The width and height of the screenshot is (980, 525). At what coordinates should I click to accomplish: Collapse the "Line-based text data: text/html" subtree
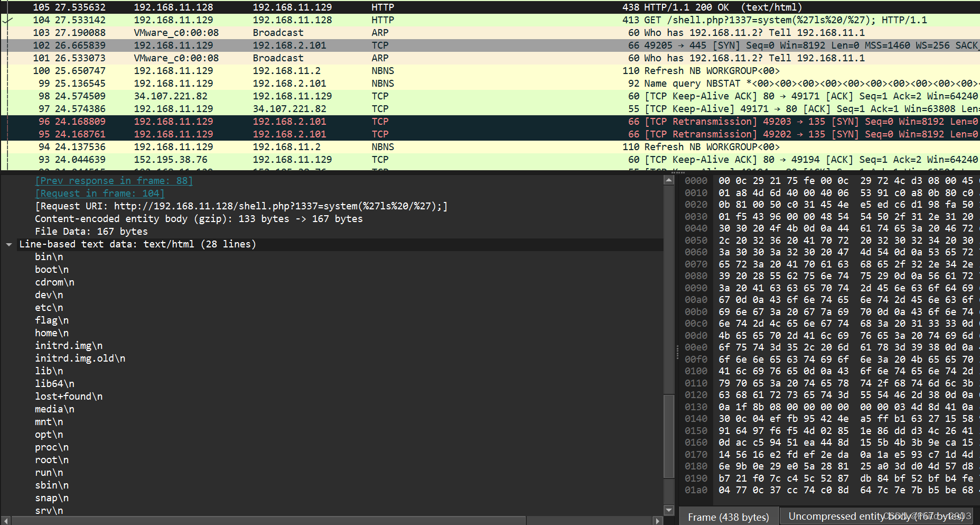click(9, 244)
